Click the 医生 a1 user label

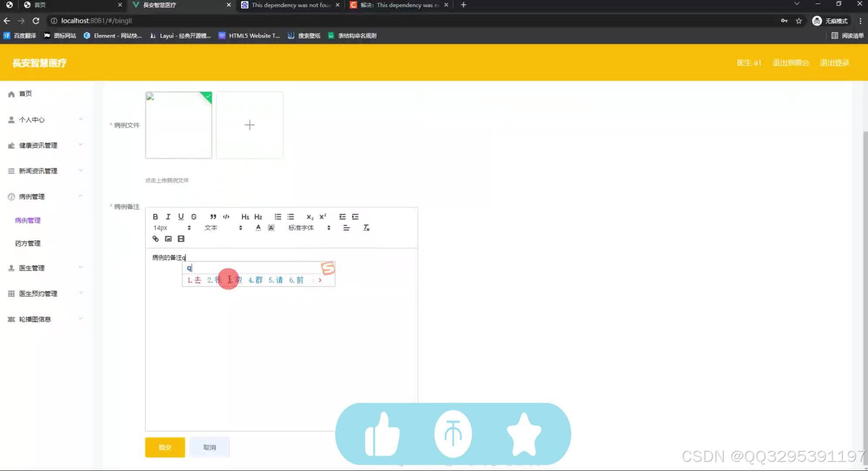click(x=749, y=63)
